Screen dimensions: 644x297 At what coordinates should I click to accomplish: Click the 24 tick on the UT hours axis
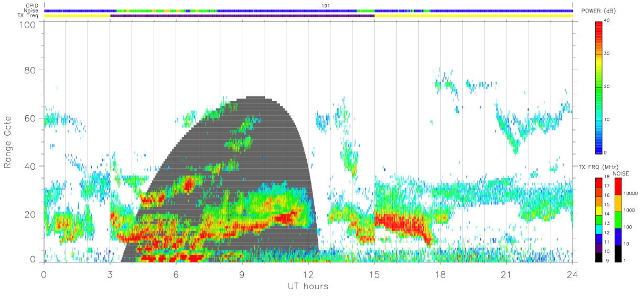tap(573, 274)
